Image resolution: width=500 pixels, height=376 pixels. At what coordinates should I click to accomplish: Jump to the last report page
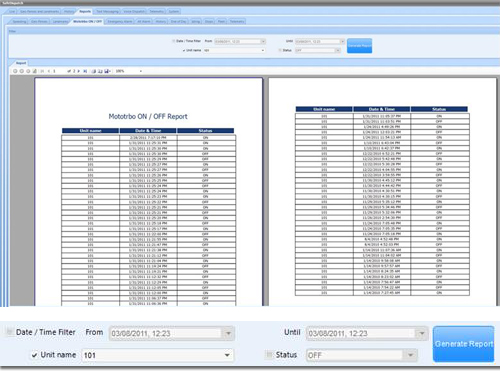[85, 71]
